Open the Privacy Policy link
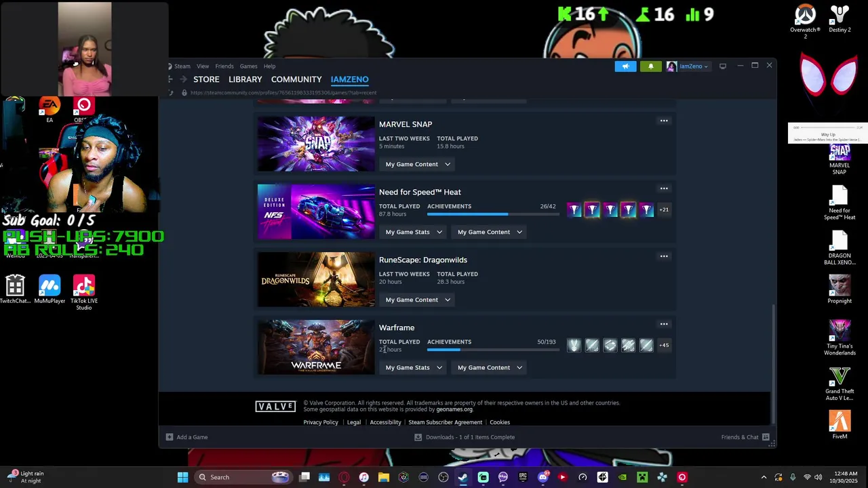The image size is (868, 488). pyautogui.click(x=321, y=422)
